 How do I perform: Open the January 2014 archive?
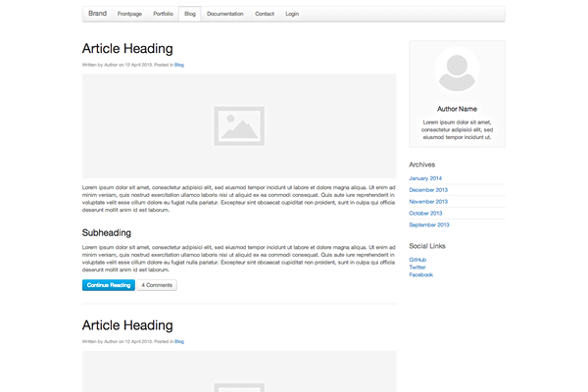coord(425,178)
